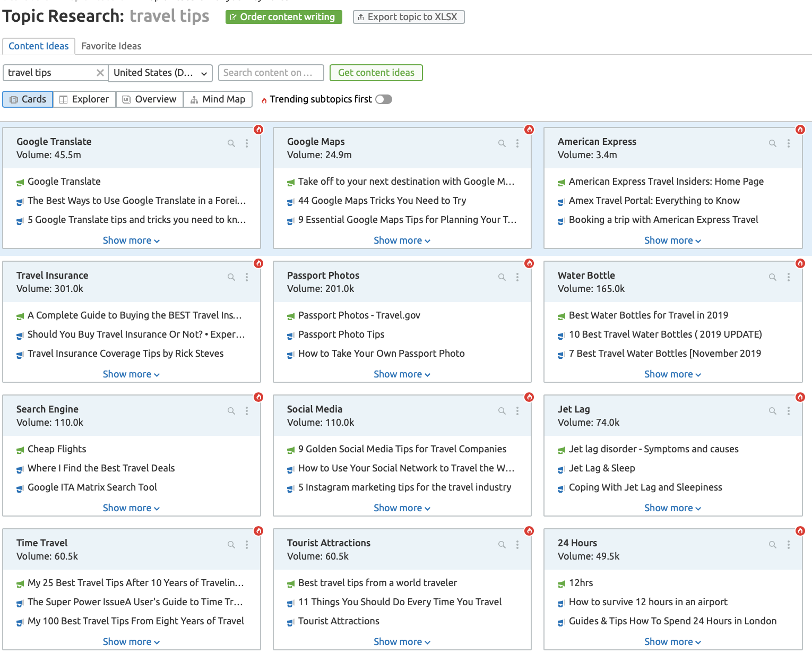Click trending flame badge on Passport Photos card
812x653 pixels.
point(529,263)
